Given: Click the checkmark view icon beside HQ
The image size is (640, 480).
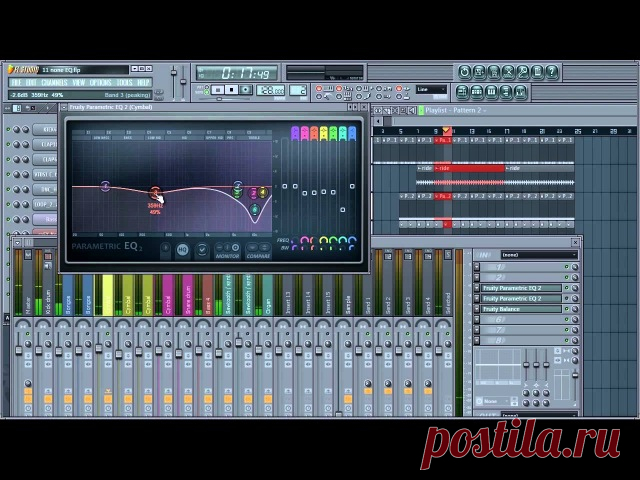Looking at the screenshot, I should click(x=202, y=249).
